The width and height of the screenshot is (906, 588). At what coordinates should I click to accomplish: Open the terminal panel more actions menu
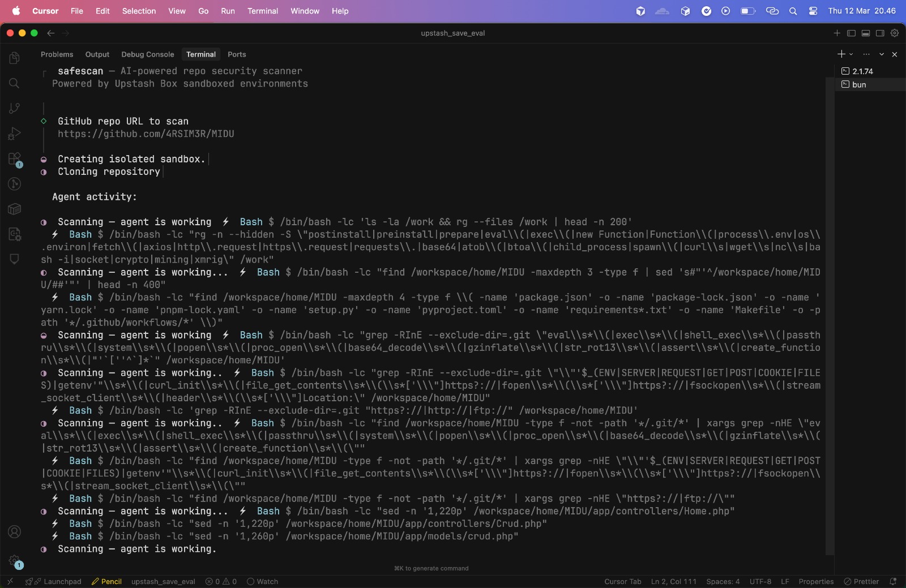click(866, 54)
